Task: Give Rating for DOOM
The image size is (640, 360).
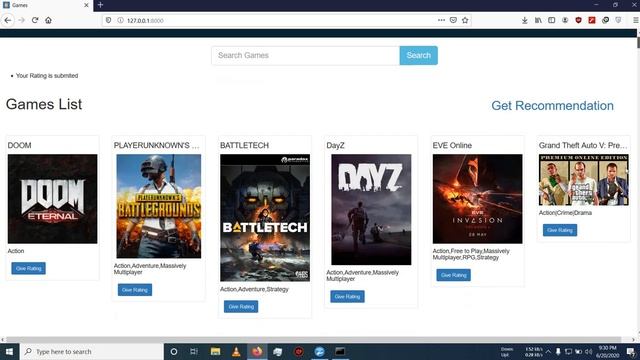Action: click(x=29, y=268)
